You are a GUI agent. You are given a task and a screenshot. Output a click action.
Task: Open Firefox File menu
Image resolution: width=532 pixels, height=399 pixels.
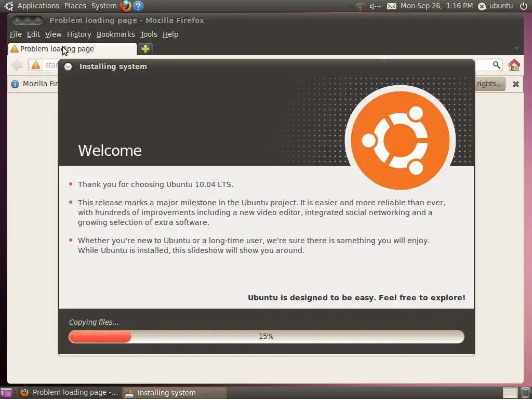coord(16,34)
